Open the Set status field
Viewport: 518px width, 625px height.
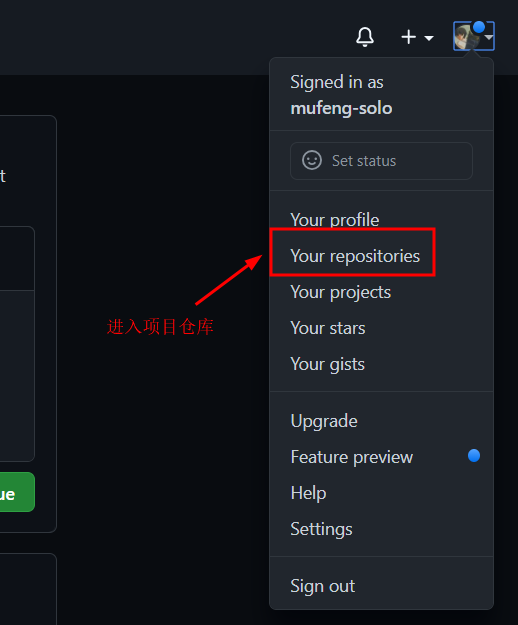click(x=381, y=161)
